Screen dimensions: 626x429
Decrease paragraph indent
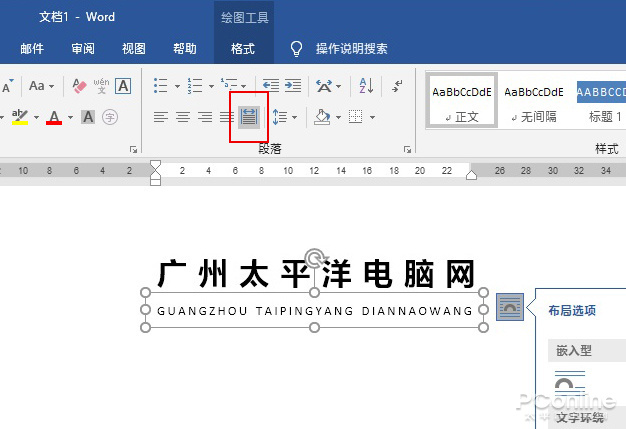click(x=271, y=85)
